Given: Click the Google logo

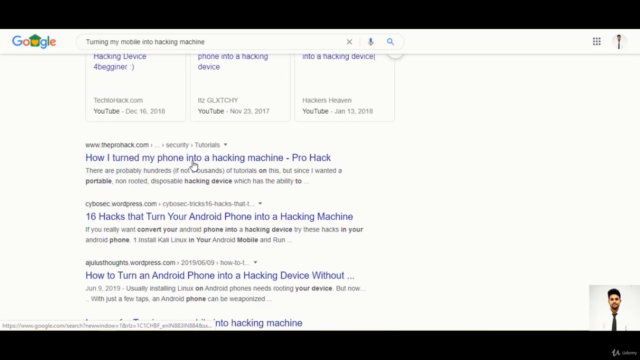Looking at the screenshot, I should 34,41.
